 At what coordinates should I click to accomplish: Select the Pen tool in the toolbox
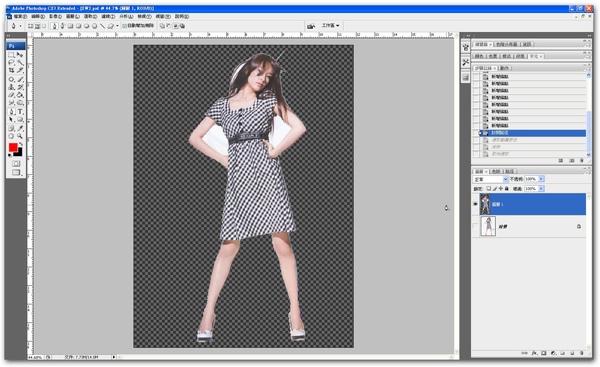(x=11, y=112)
